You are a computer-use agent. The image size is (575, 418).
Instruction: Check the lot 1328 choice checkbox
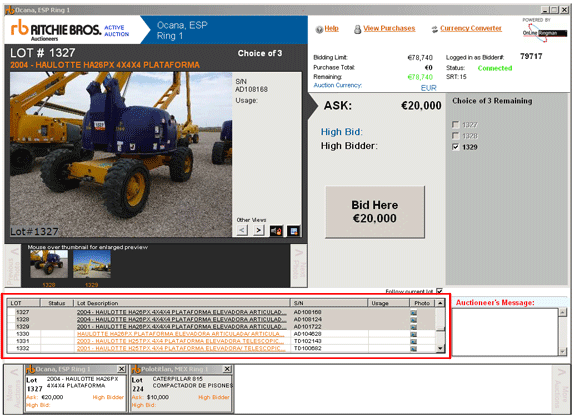click(x=455, y=136)
